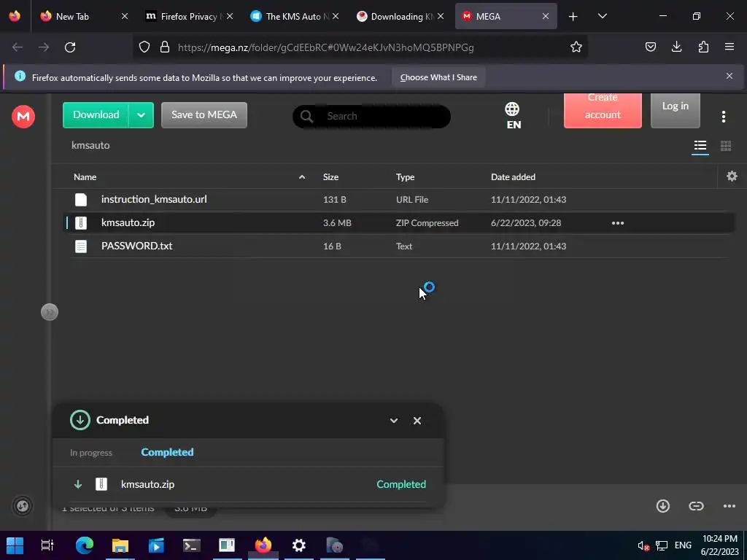Switch to Downloading KMS tab
Screen dimensions: 747x560
(x=400, y=16)
